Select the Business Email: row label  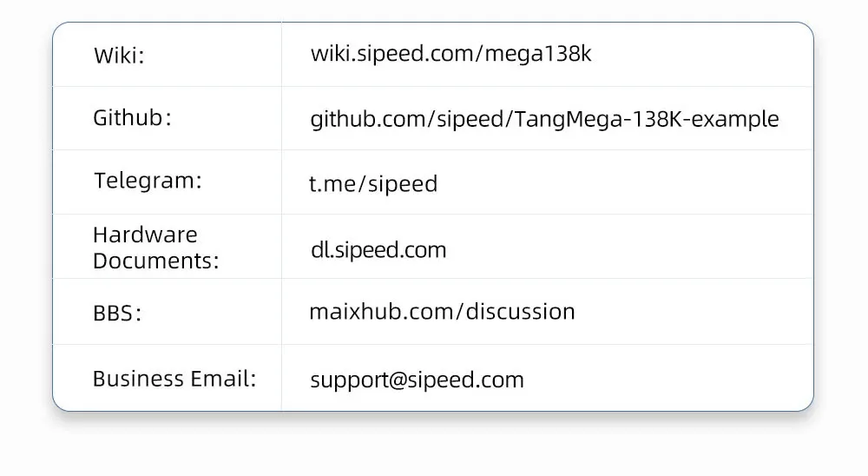point(174,379)
